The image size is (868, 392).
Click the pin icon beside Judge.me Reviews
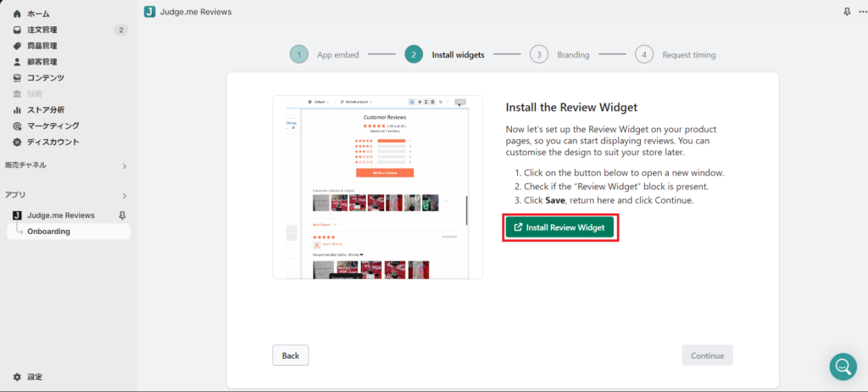click(x=122, y=216)
